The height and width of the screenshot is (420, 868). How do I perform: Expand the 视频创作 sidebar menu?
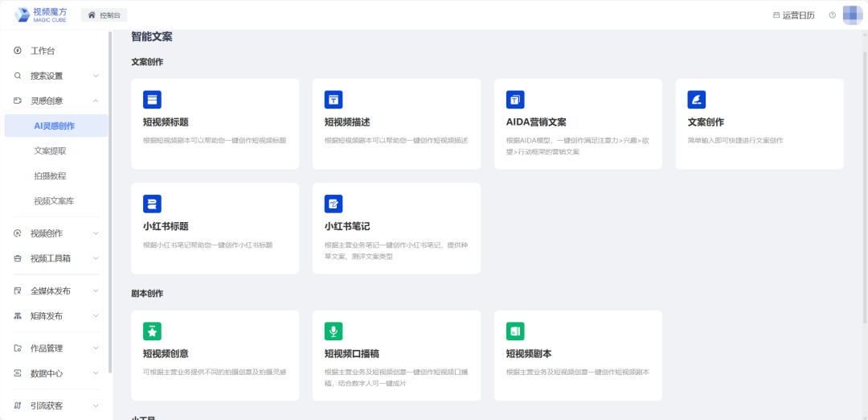[x=55, y=233]
